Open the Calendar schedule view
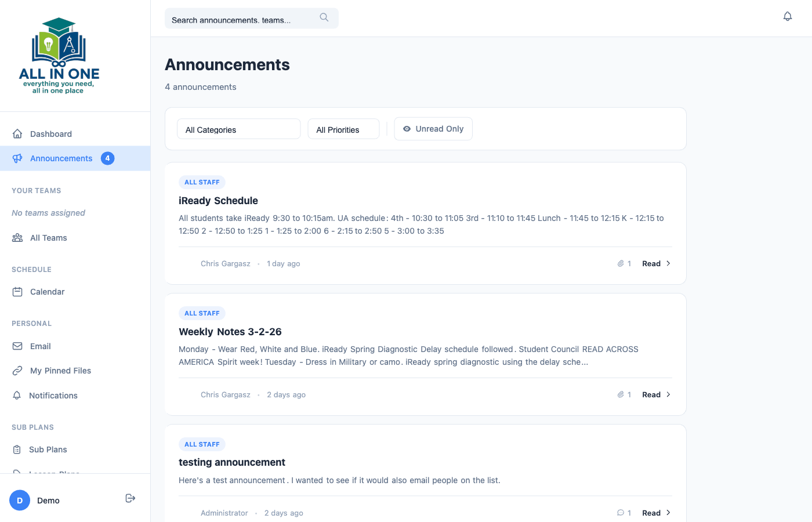This screenshot has width=812, height=522. tap(47, 291)
